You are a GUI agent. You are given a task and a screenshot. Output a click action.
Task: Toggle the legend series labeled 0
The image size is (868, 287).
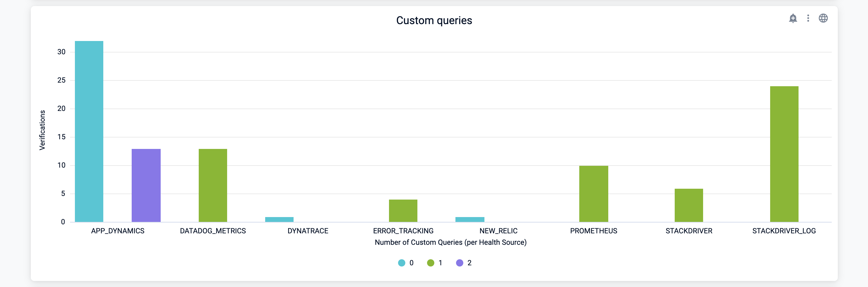point(406,263)
